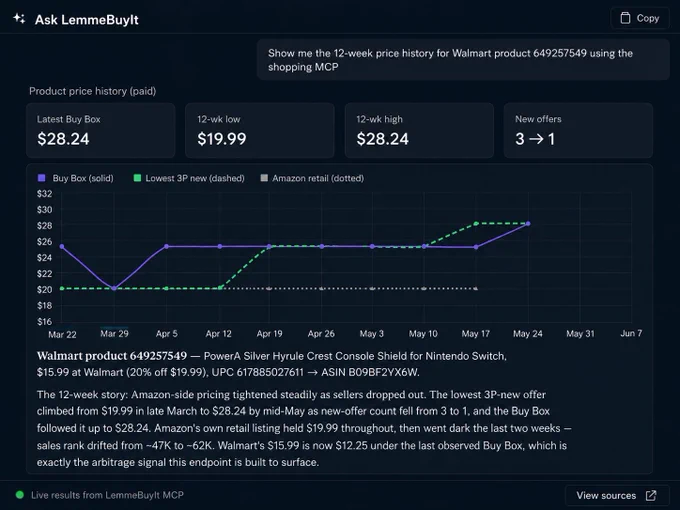Click the Ask LemmeBuyIt title

tap(87, 20)
